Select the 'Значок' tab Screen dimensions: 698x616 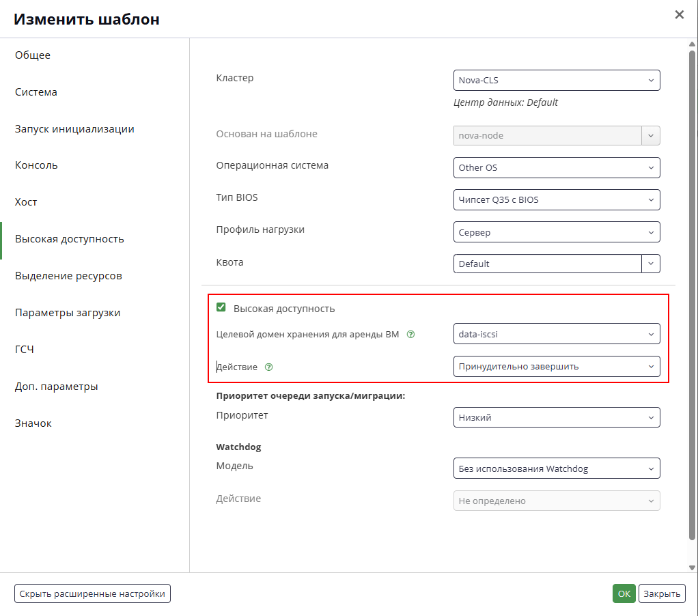[33, 423]
